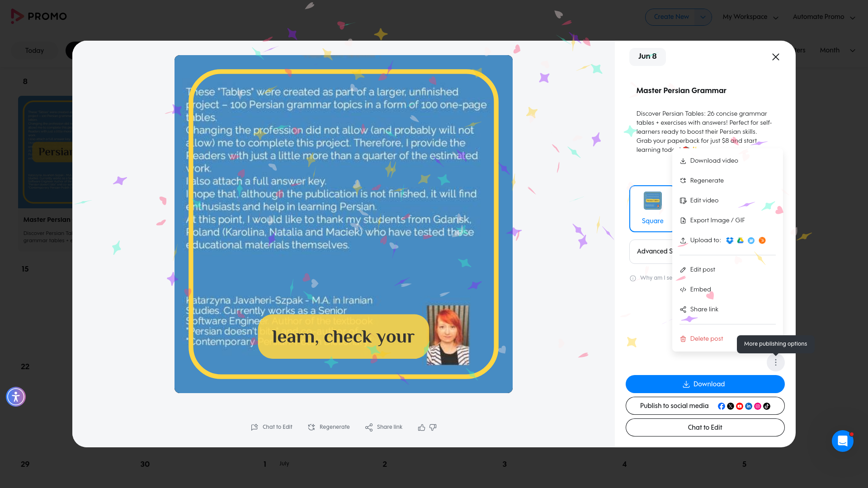The height and width of the screenshot is (488, 868).
Task: Click calendar day 22
Action: point(25,366)
